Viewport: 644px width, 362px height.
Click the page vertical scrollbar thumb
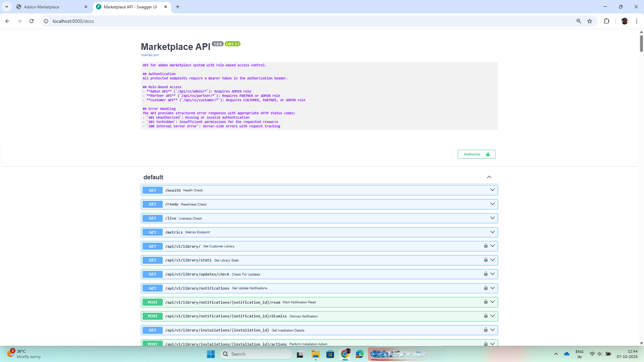[641, 43]
